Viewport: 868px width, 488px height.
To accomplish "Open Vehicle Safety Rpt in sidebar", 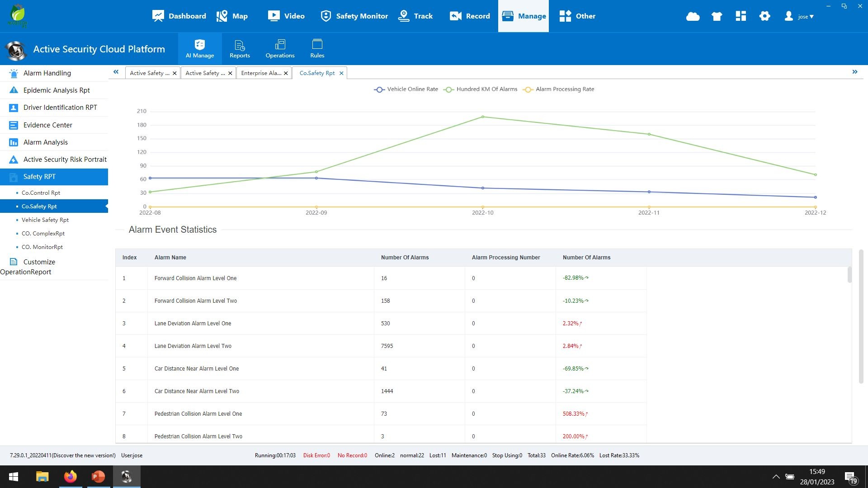I will pos(45,220).
